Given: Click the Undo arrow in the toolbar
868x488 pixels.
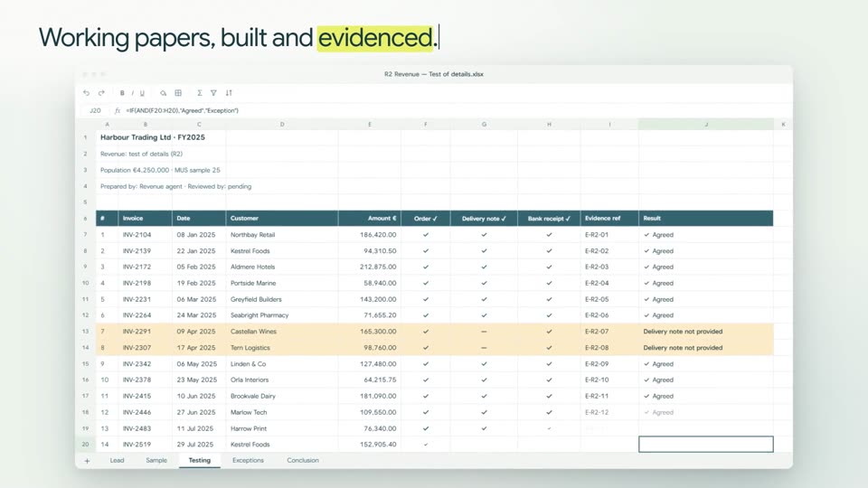Looking at the screenshot, I should tap(87, 93).
